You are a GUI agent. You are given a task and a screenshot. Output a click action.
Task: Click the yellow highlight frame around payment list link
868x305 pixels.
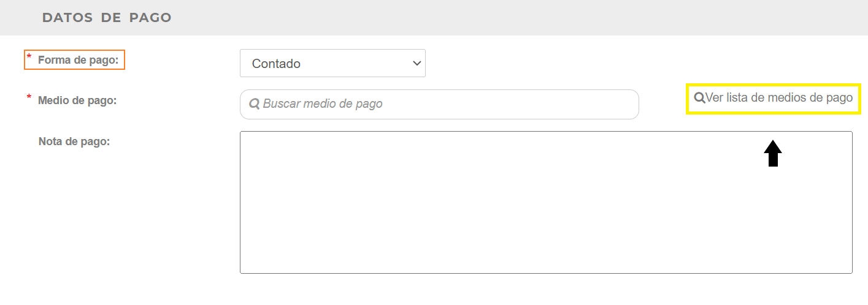(774, 99)
